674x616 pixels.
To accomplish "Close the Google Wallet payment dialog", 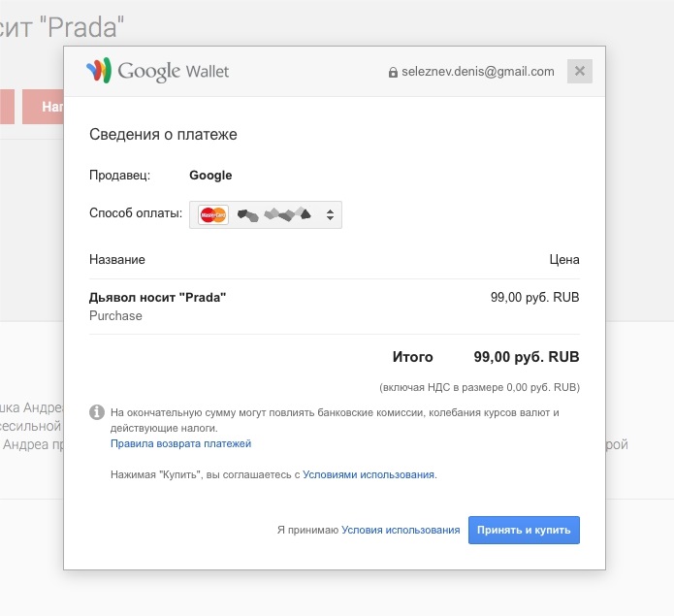I will pos(579,71).
